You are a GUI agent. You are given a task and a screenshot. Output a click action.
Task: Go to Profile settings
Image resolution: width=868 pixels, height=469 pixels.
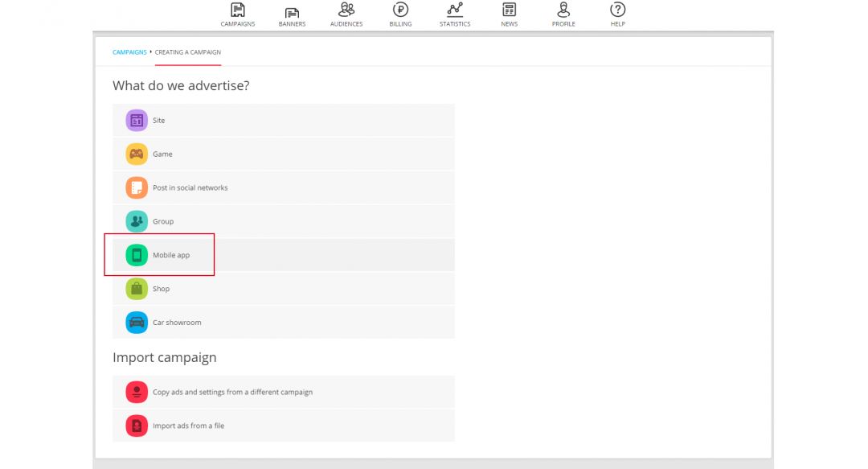563,14
